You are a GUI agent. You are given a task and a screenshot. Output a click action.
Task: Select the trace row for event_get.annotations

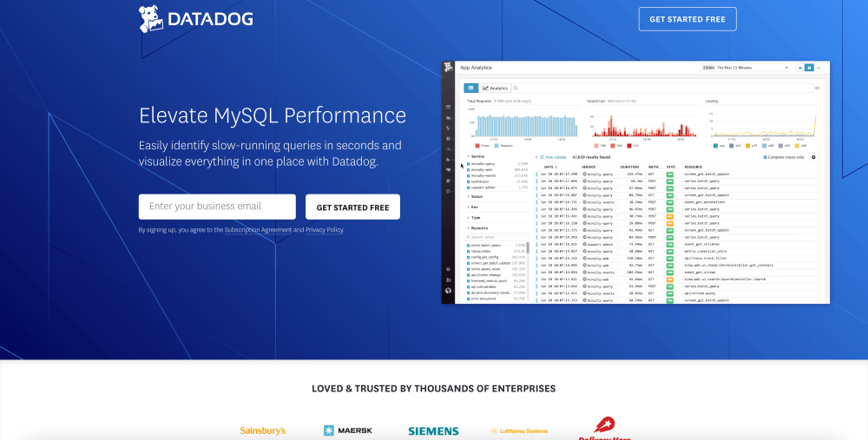point(678,202)
